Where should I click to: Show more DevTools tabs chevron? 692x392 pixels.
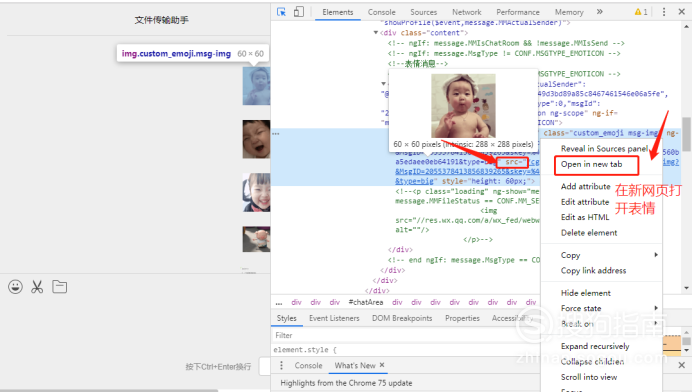point(599,12)
